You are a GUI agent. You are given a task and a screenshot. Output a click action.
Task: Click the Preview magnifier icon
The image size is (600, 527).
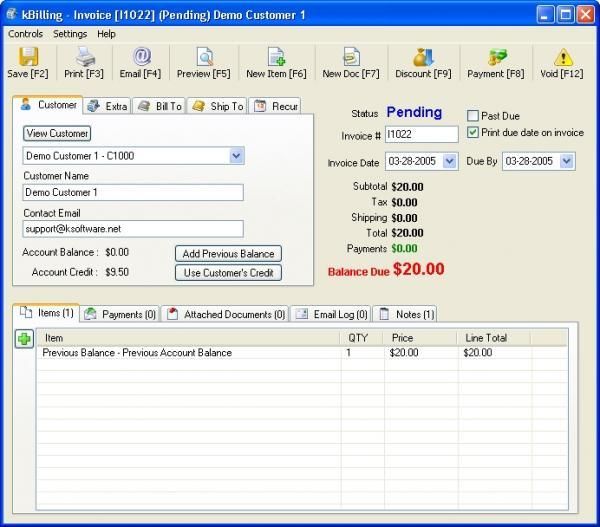pyautogui.click(x=204, y=57)
